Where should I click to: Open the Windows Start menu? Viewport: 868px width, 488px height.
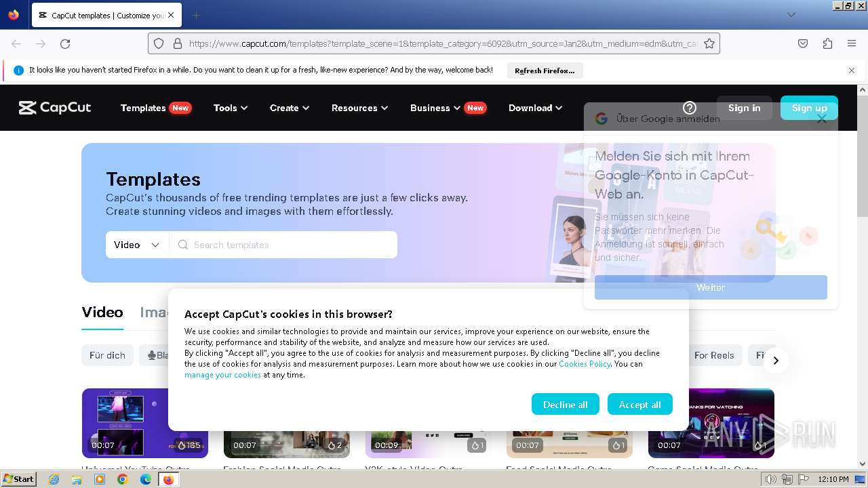tap(19, 479)
